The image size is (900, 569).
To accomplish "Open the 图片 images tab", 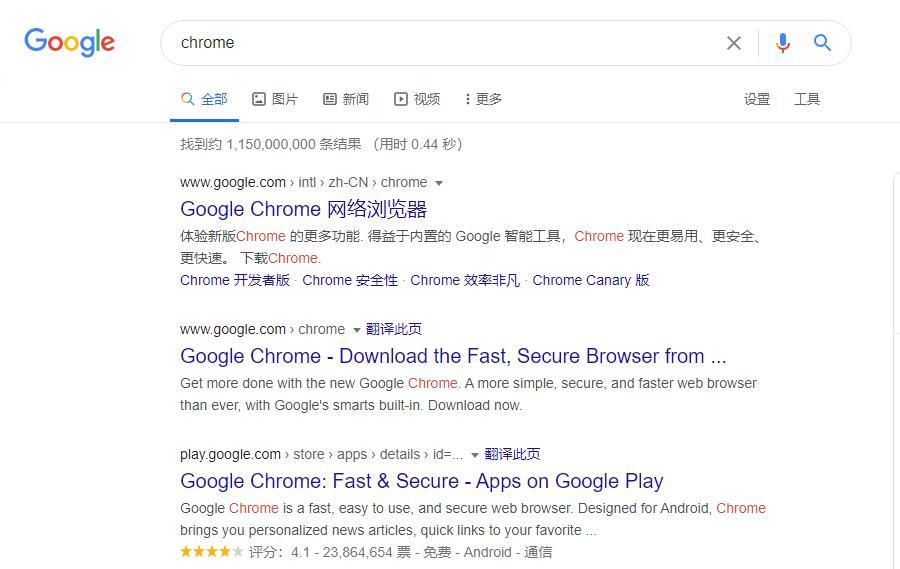I will click(275, 99).
